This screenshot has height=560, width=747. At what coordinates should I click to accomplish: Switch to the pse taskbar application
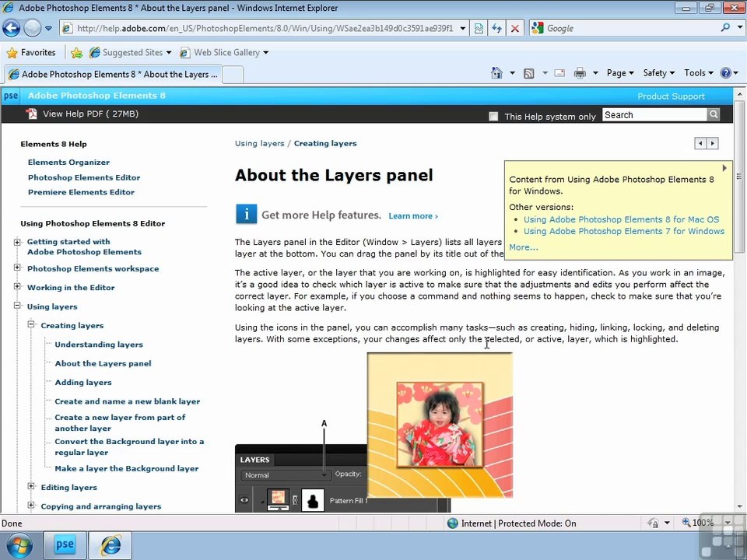click(x=65, y=545)
